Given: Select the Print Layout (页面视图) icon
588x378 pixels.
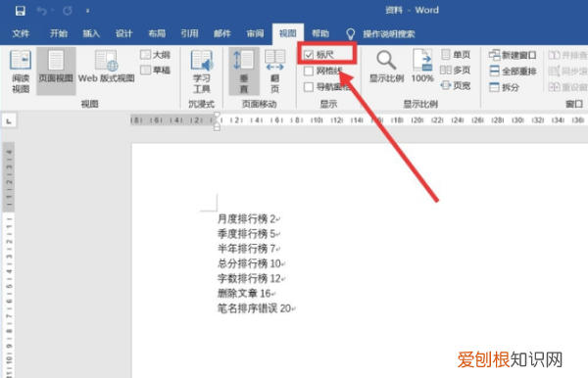Looking at the screenshot, I should click(56, 71).
